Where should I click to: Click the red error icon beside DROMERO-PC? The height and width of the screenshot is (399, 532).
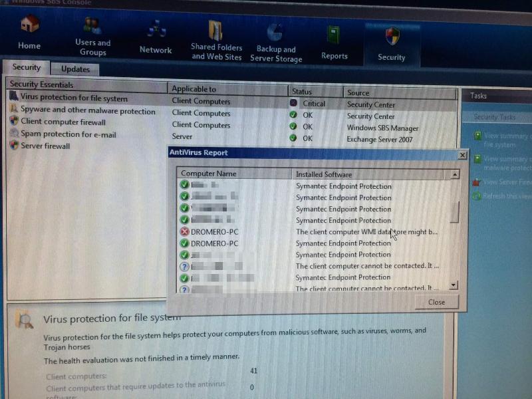pyautogui.click(x=185, y=231)
